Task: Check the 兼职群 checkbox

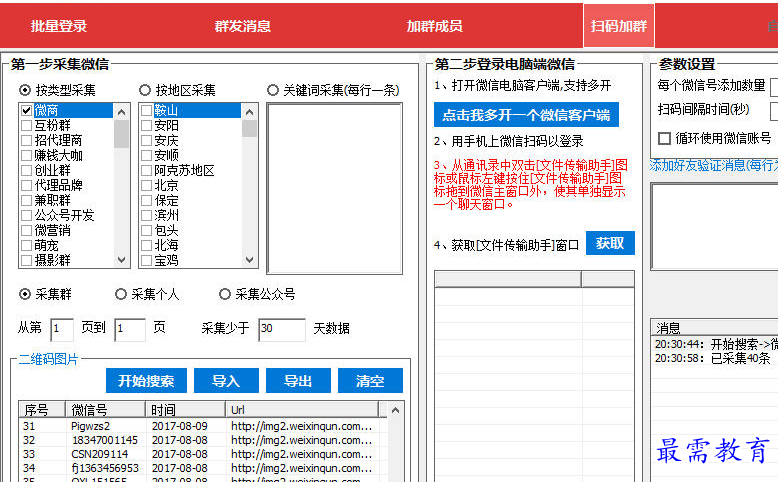Action: [x=27, y=201]
